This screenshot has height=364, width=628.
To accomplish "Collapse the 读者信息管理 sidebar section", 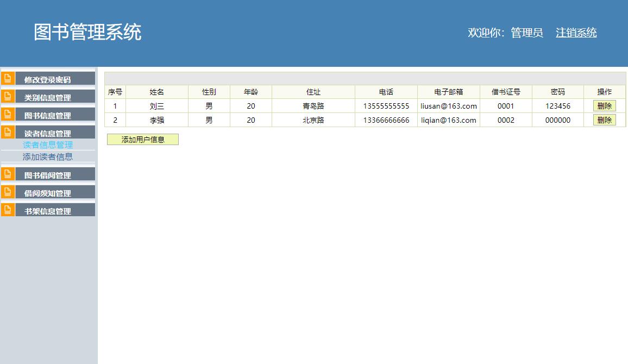I will [x=48, y=132].
